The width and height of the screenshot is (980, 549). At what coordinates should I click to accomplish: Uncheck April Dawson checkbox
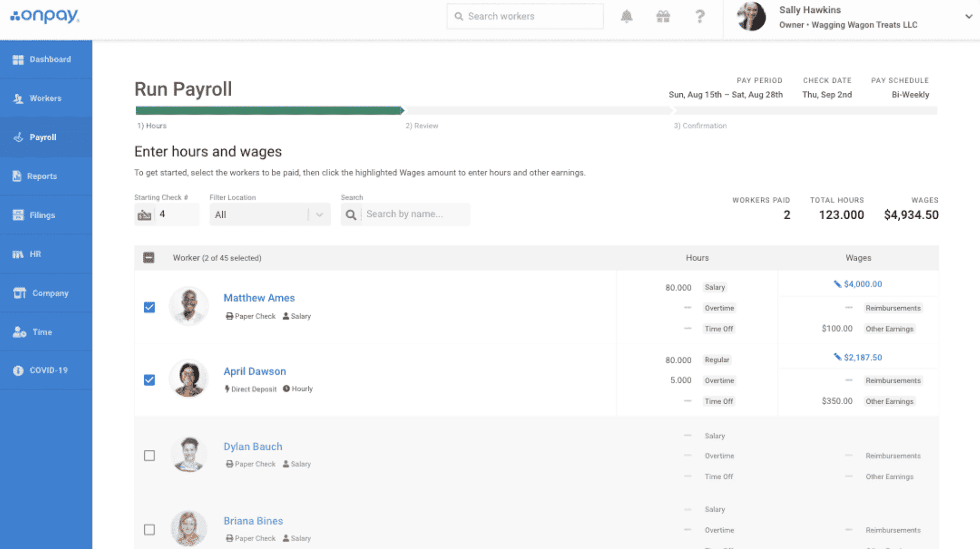click(x=150, y=380)
